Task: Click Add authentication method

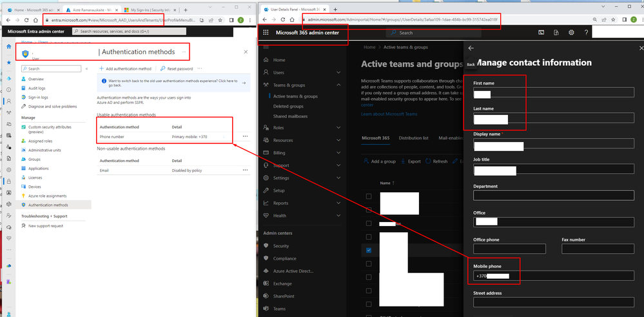Action: click(125, 68)
